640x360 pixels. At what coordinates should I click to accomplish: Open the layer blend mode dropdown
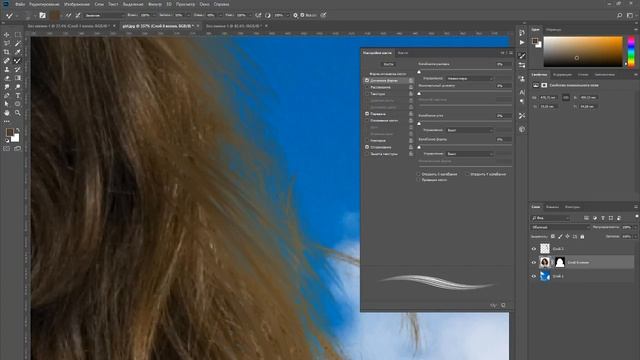point(560,227)
